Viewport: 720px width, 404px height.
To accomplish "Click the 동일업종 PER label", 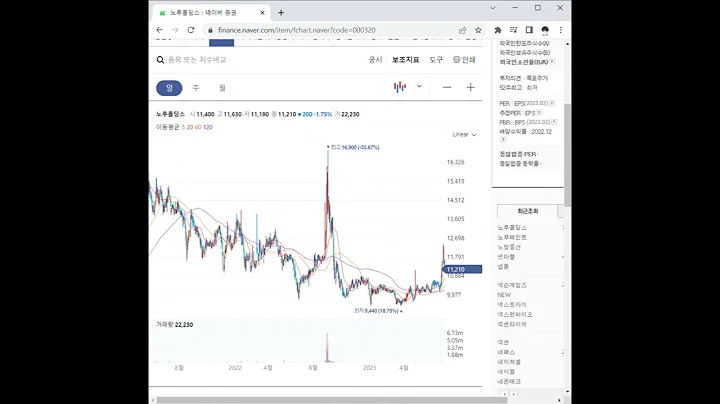I will 518,154.
